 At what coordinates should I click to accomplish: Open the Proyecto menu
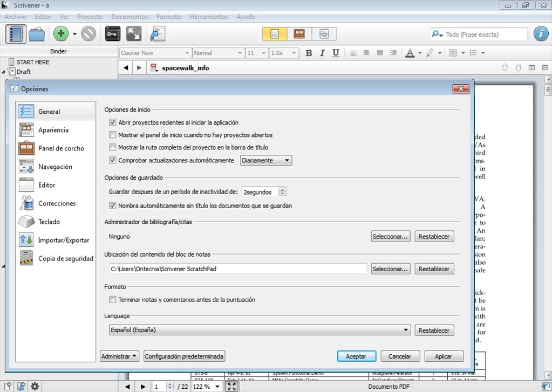coord(90,17)
